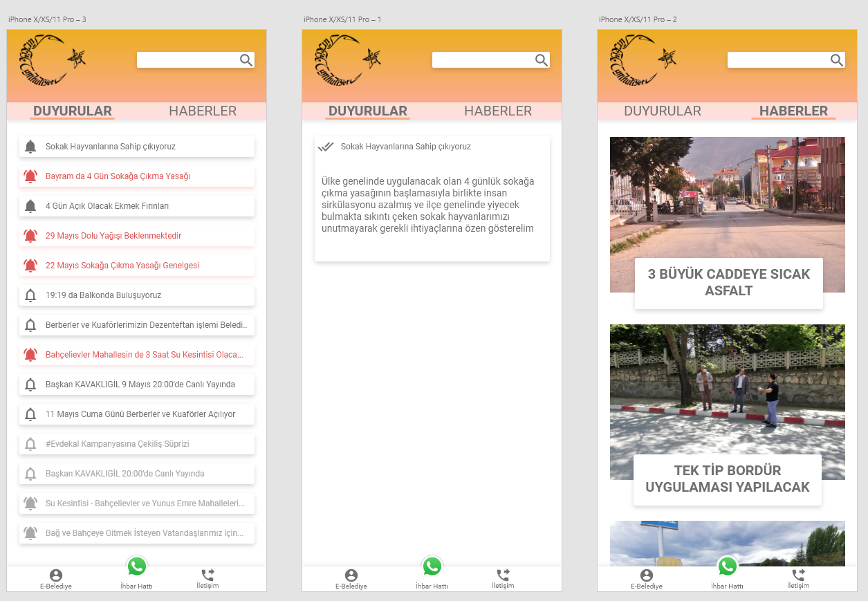Tap the WhatsApp İhbar Hattı icon in Pro – 3
The width and height of the screenshot is (868, 601).
[137, 566]
